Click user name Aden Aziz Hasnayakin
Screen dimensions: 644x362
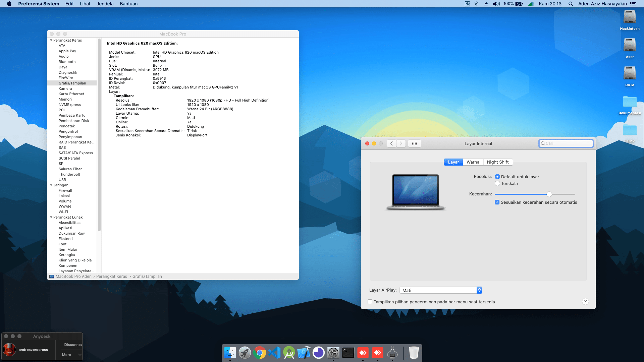coord(602,4)
